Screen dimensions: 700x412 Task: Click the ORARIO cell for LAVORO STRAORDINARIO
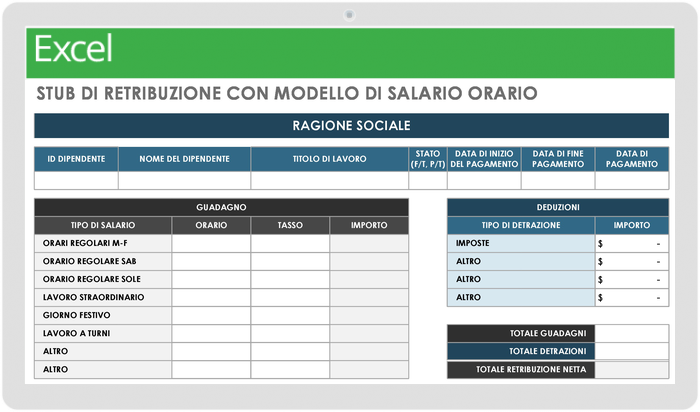click(211, 297)
